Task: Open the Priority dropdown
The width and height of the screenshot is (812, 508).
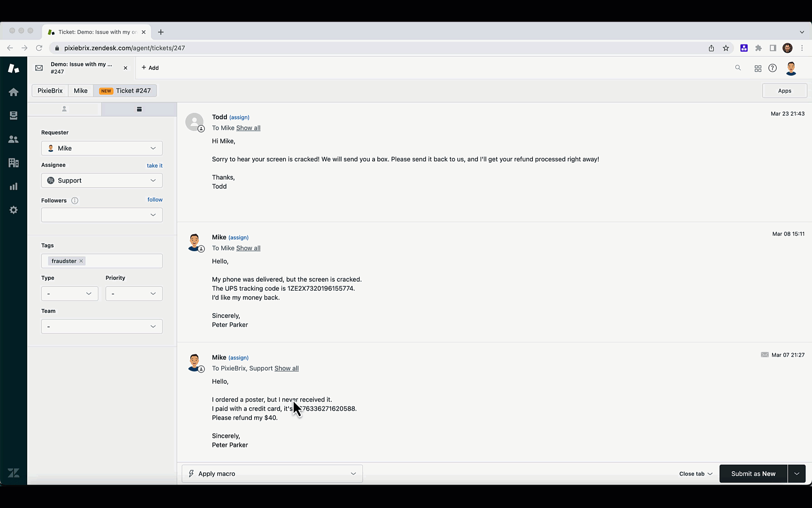Action: (x=134, y=294)
